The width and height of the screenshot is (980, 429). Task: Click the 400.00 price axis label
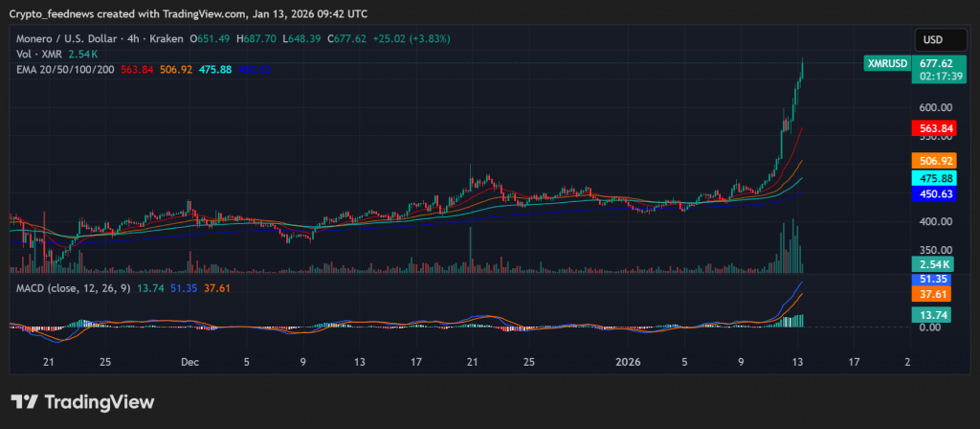coord(936,221)
